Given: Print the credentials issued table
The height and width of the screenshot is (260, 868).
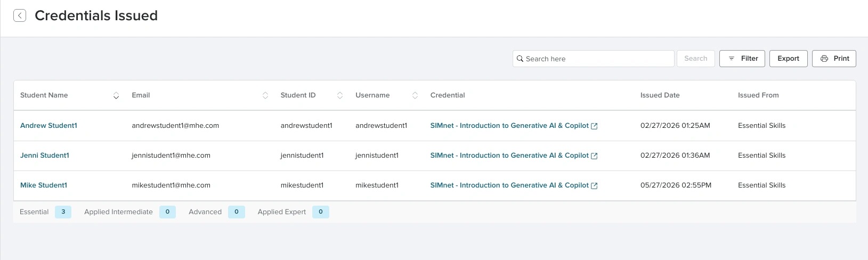Looking at the screenshot, I should pos(834,59).
